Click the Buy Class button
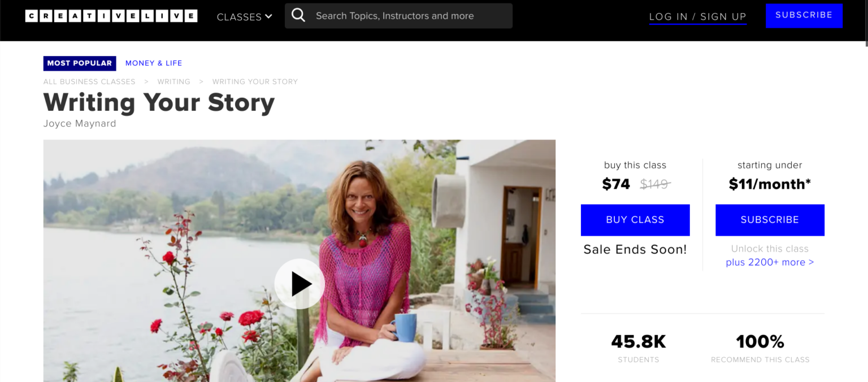 635,220
